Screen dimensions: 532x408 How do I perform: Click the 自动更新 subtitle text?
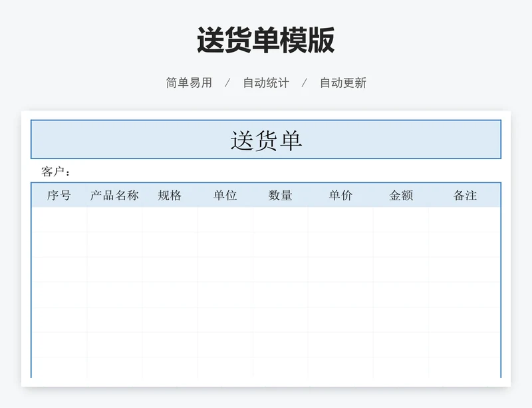343,83
